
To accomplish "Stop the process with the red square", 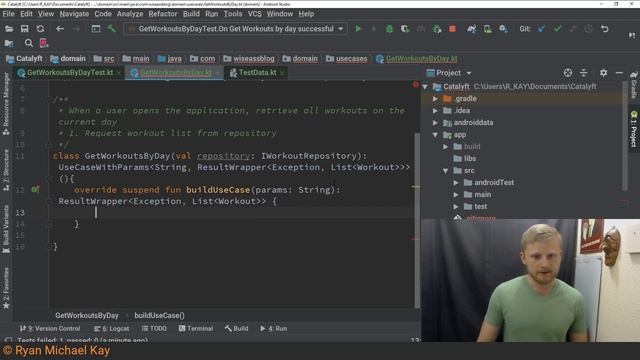I will [452, 29].
